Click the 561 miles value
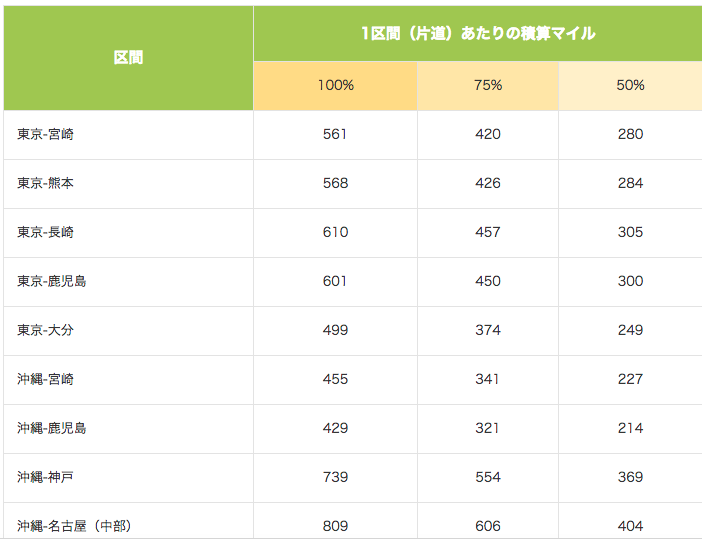Viewport: 702px width, 539px height. [335, 134]
